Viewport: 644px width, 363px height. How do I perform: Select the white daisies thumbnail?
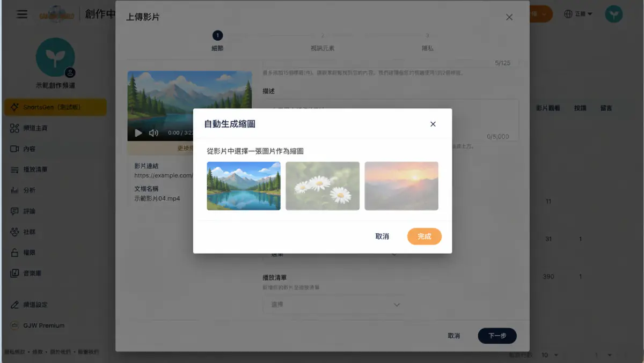click(x=323, y=186)
